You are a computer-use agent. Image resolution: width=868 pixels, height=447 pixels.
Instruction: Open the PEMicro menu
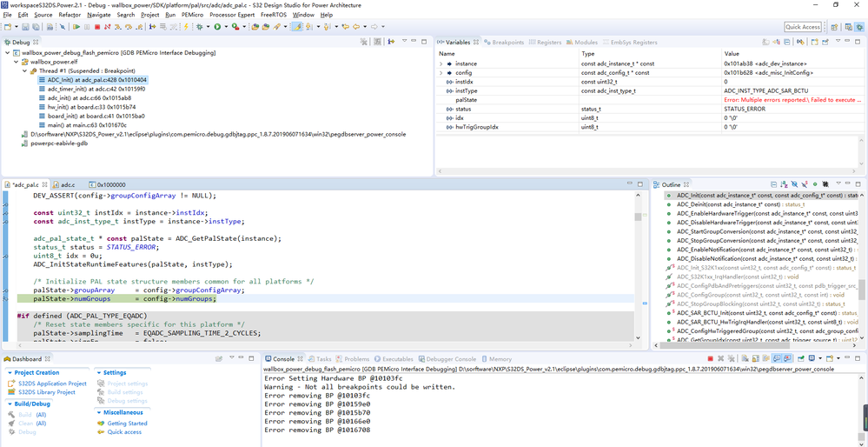point(192,15)
